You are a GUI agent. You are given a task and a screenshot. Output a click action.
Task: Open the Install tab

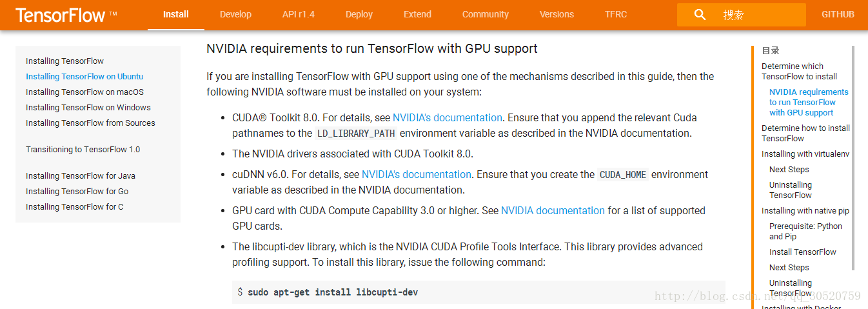click(176, 14)
